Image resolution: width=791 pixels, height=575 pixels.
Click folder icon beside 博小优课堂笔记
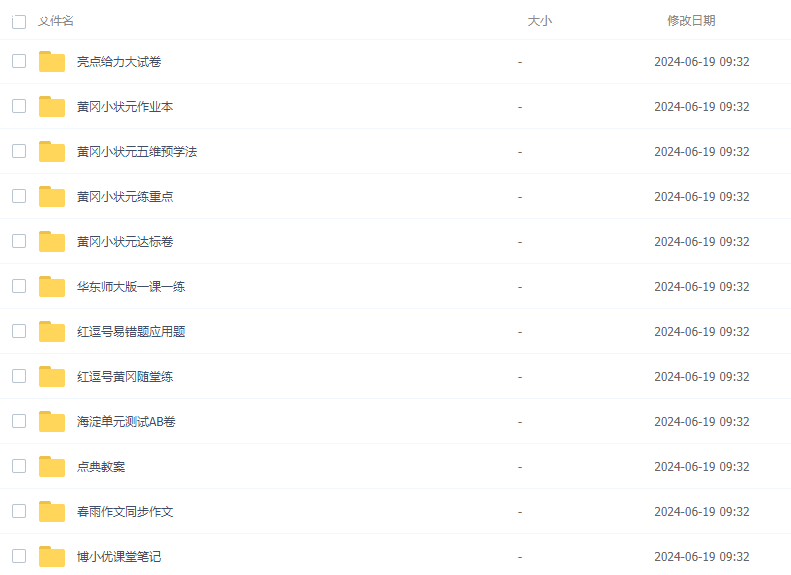point(52,556)
